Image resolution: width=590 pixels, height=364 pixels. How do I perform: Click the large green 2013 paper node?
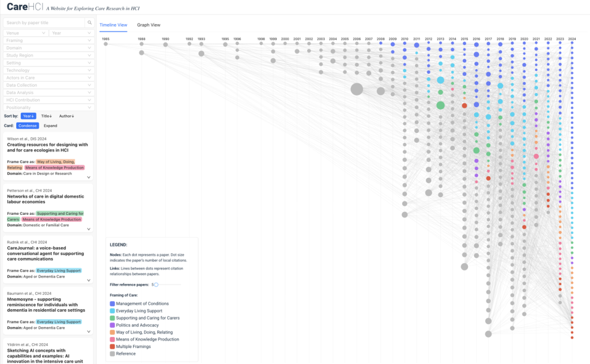point(440,105)
